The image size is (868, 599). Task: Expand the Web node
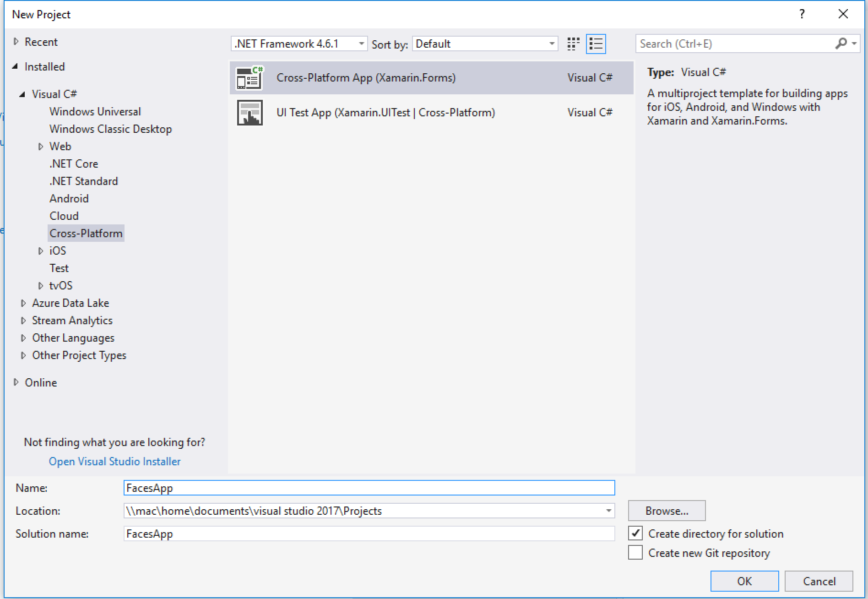coord(41,147)
